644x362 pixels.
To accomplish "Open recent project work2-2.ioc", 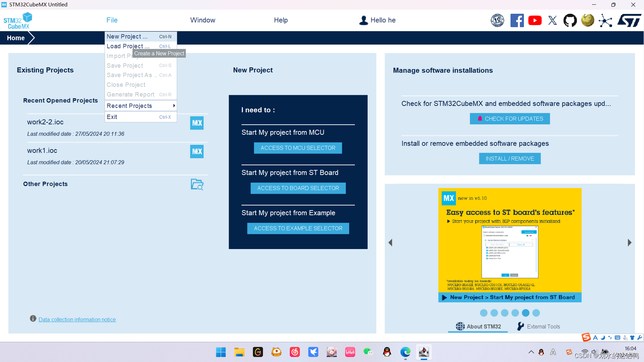I will pos(45,122).
